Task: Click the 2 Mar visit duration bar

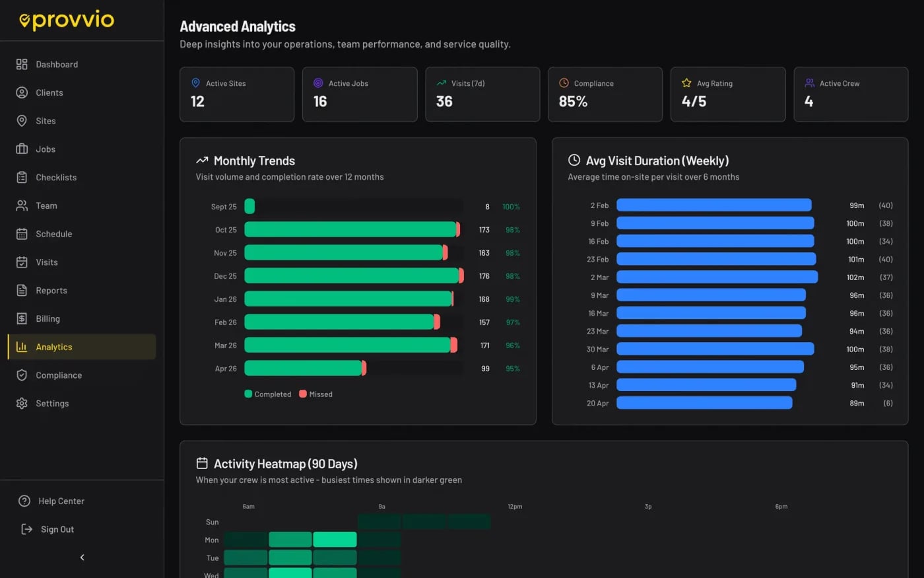Action: [717, 277]
